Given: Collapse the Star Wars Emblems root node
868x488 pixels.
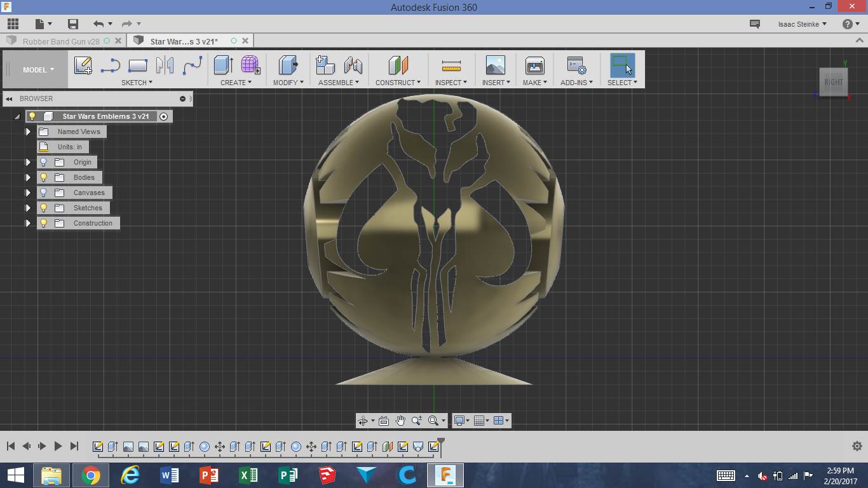Looking at the screenshot, I should [17, 117].
